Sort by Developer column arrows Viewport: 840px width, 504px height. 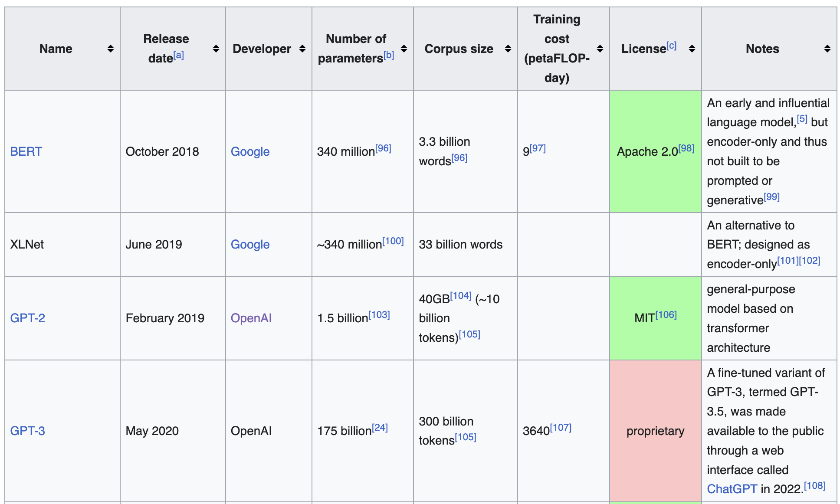pyautogui.click(x=302, y=49)
